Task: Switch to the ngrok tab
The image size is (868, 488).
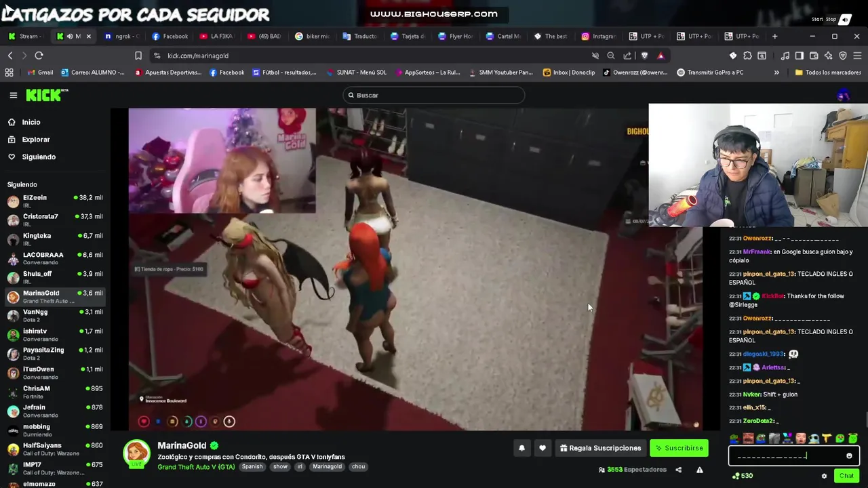Action: [122, 37]
